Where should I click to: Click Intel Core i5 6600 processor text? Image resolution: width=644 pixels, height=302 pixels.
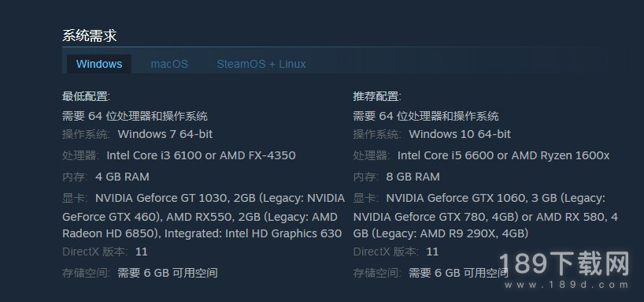click(446, 155)
